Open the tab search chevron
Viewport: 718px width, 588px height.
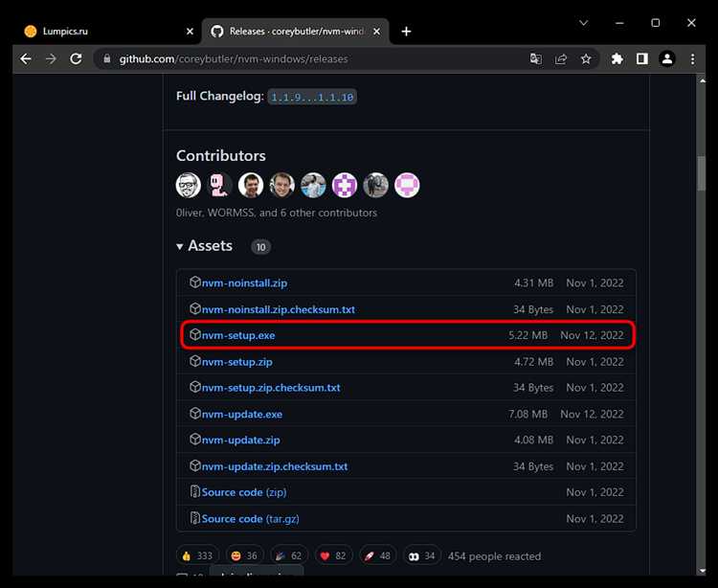click(583, 22)
